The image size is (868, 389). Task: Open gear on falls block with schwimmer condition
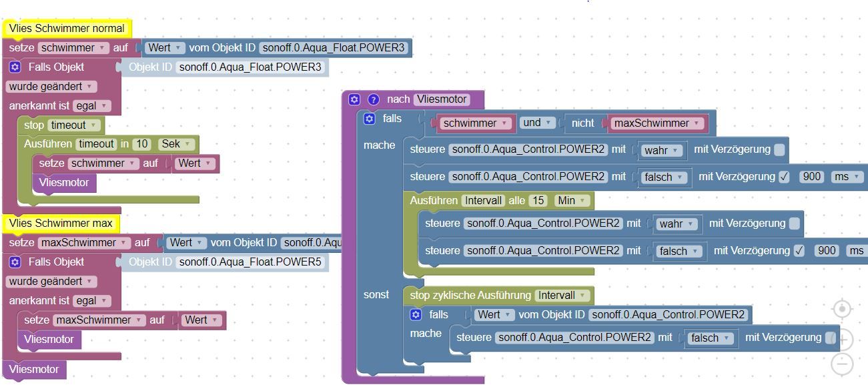[x=370, y=119]
